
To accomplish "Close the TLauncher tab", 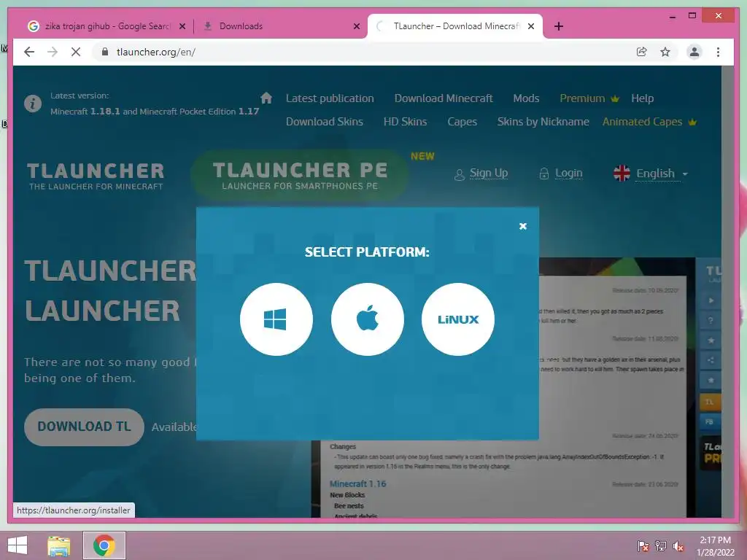I will (x=531, y=27).
